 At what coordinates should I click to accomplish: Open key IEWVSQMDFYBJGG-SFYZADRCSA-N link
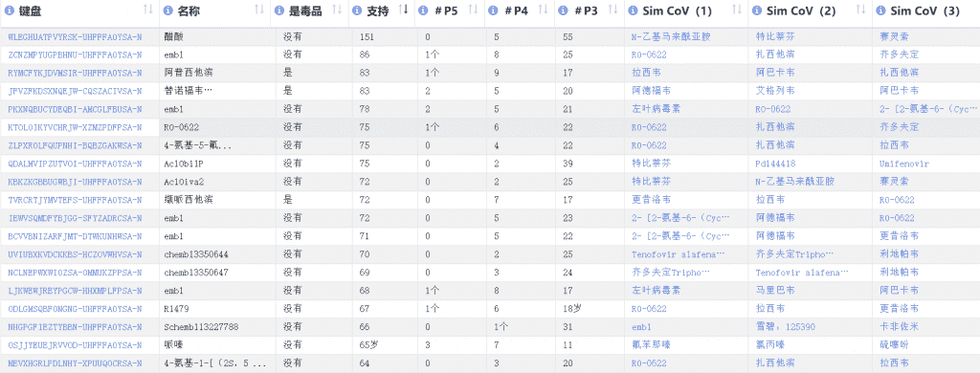[75, 218]
